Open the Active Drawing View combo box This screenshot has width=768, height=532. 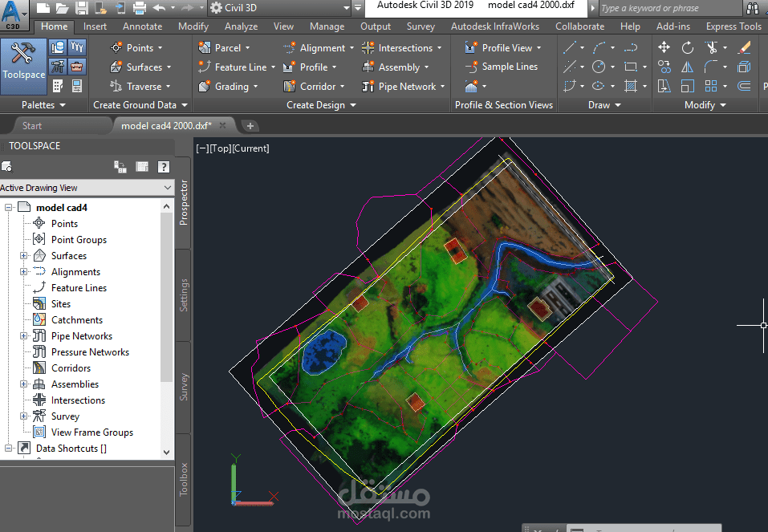(87, 188)
